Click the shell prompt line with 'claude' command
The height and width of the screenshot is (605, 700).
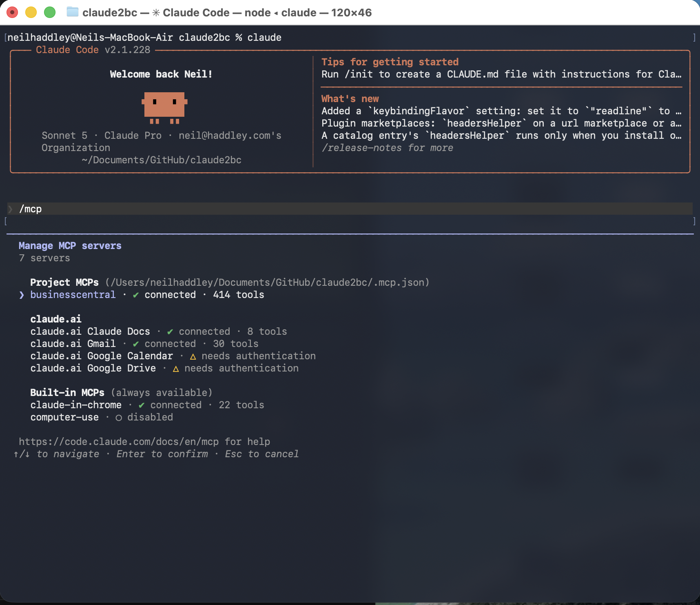[144, 38]
